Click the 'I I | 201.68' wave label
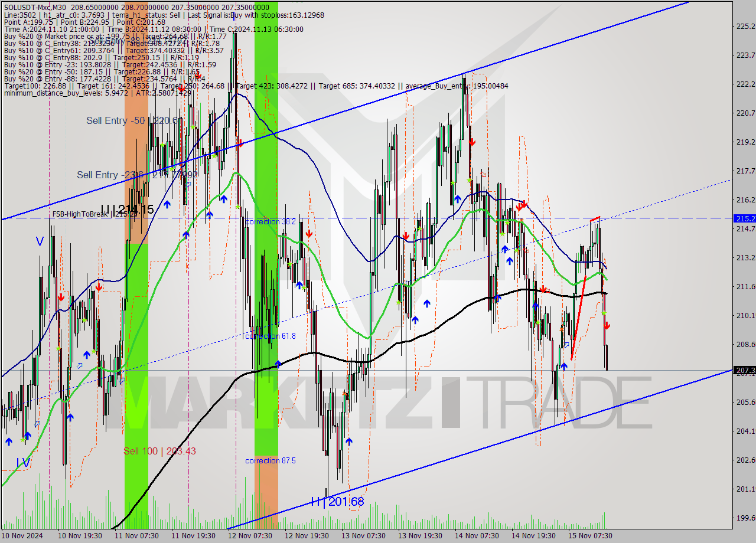 pos(337,502)
